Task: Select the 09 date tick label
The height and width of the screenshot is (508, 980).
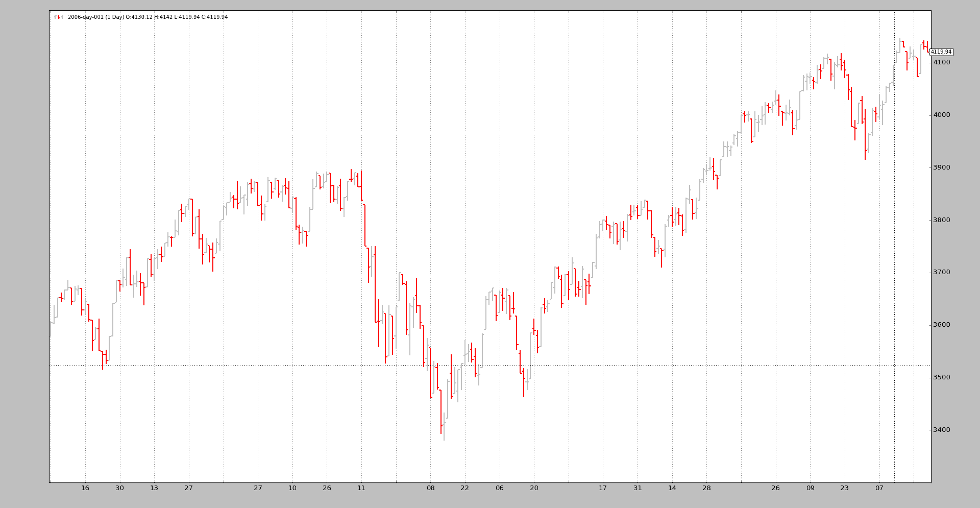Action: click(810, 488)
